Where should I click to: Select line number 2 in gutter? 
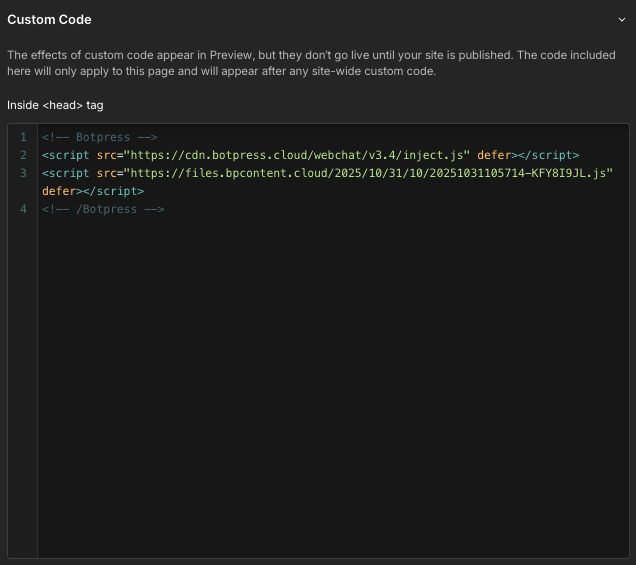coord(23,155)
